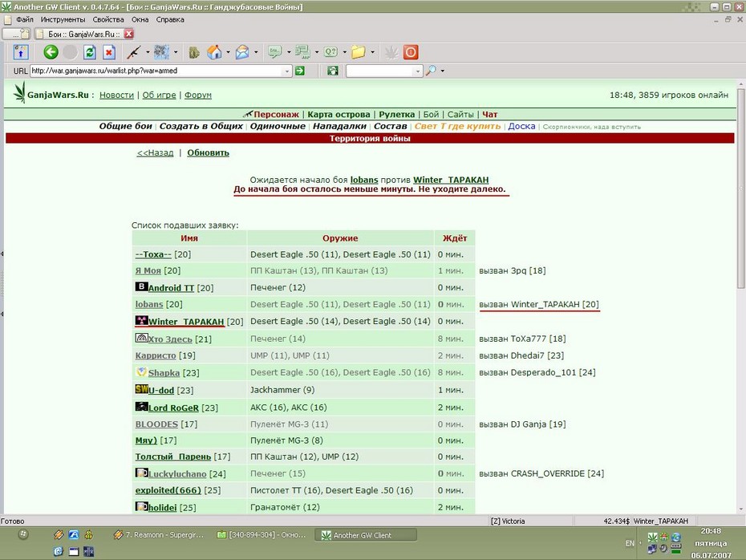Expand the search box dropdown arrow
Image resolution: width=746 pixels, height=560 pixels.
point(418,71)
